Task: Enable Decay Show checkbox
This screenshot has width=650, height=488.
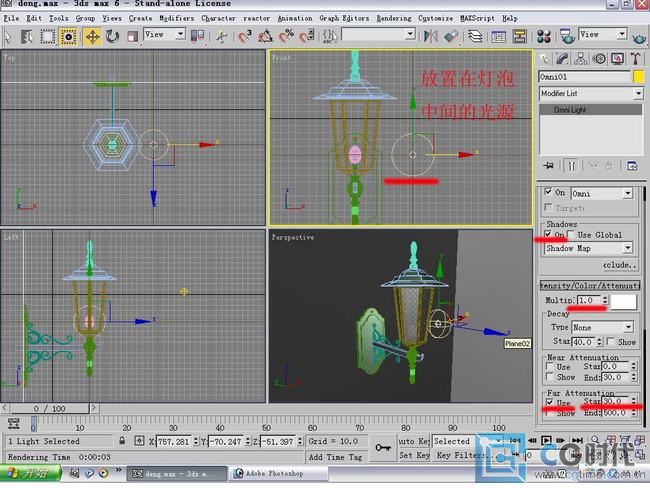Action: 610,341
